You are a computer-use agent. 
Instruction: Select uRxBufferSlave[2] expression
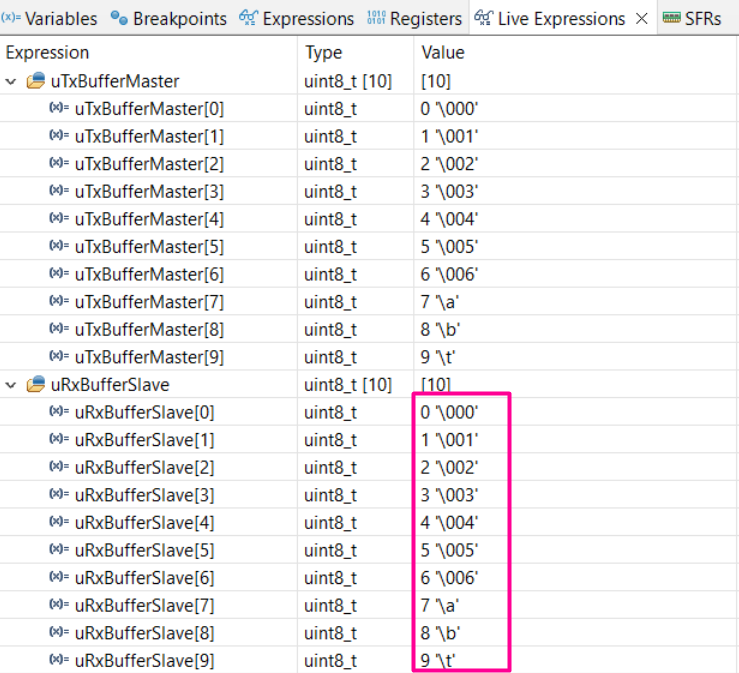coord(144,468)
